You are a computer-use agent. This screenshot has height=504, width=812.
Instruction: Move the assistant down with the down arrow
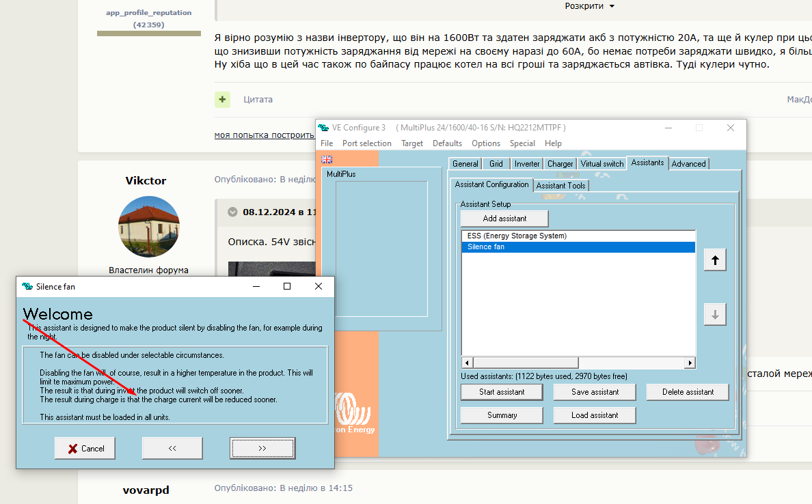[x=715, y=315]
